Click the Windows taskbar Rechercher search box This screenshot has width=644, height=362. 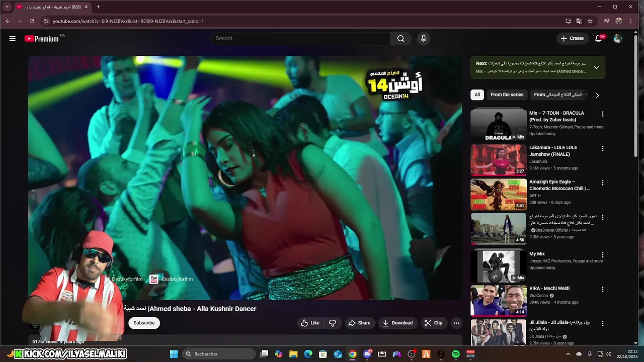pyautogui.click(x=219, y=354)
